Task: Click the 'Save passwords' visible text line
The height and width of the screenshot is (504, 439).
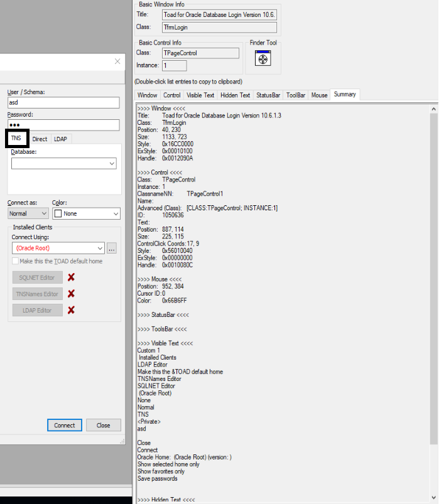Action: [x=157, y=478]
